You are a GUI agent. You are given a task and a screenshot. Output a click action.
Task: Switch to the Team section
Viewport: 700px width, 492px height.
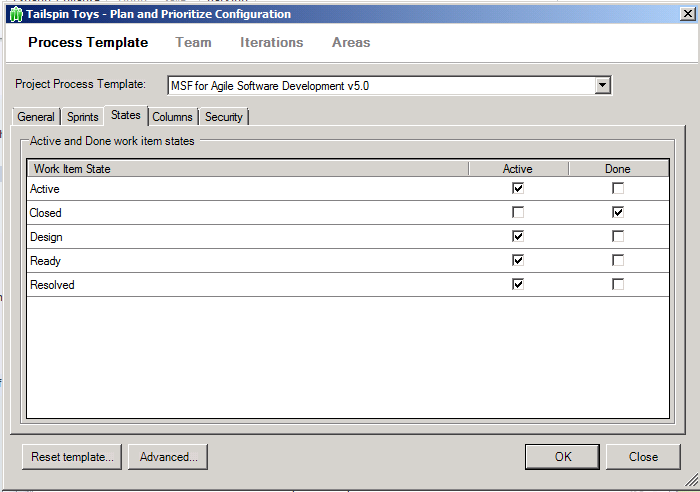[x=193, y=42]
